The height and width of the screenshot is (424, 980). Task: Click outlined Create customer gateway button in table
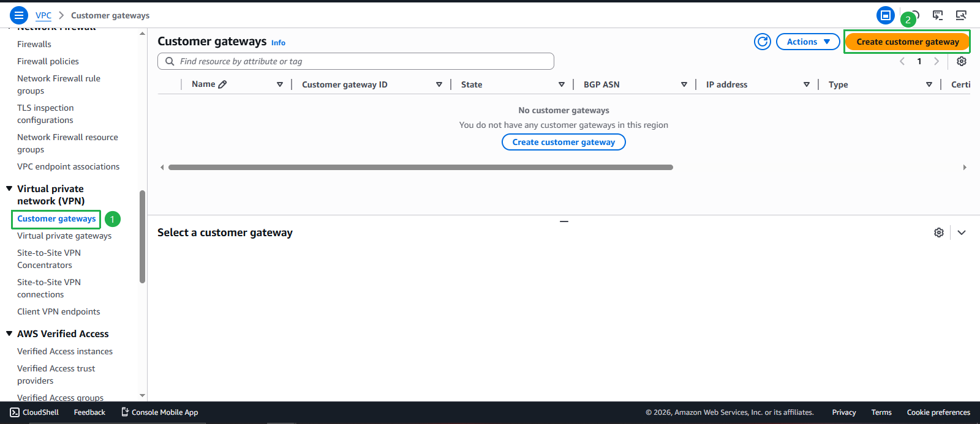(x=563, y=142)
